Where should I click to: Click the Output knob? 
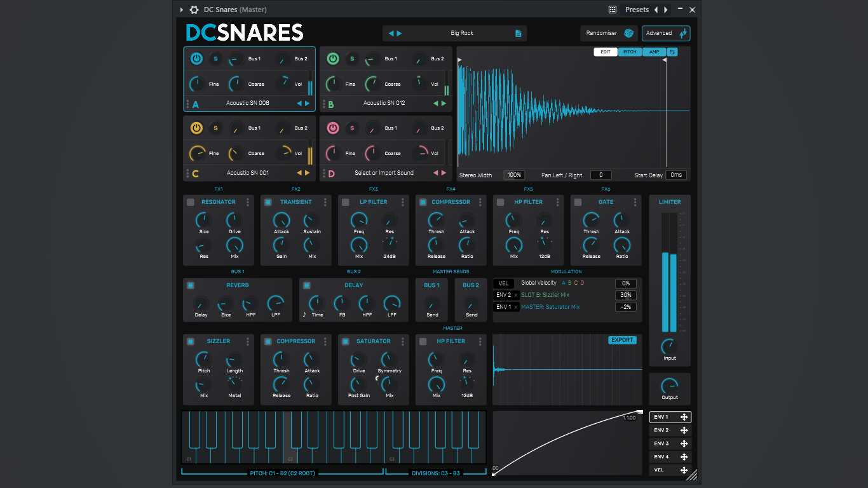tap(670, 386)
